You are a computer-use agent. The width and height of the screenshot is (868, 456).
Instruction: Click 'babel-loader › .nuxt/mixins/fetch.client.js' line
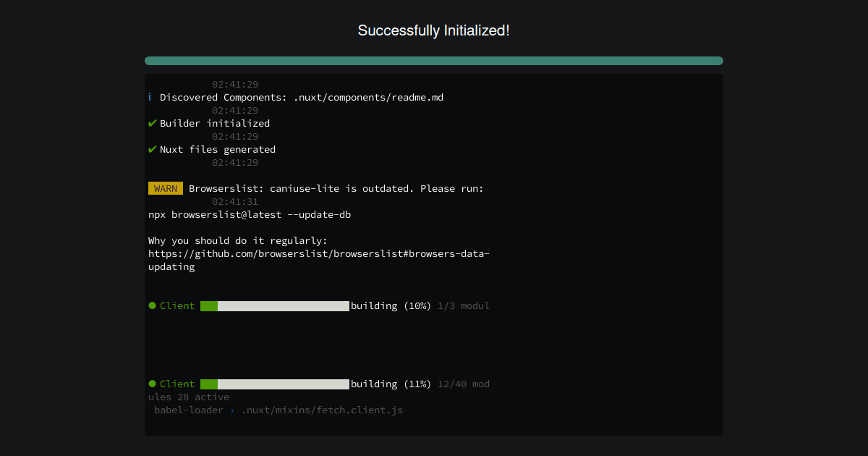[x=278, y=410]
